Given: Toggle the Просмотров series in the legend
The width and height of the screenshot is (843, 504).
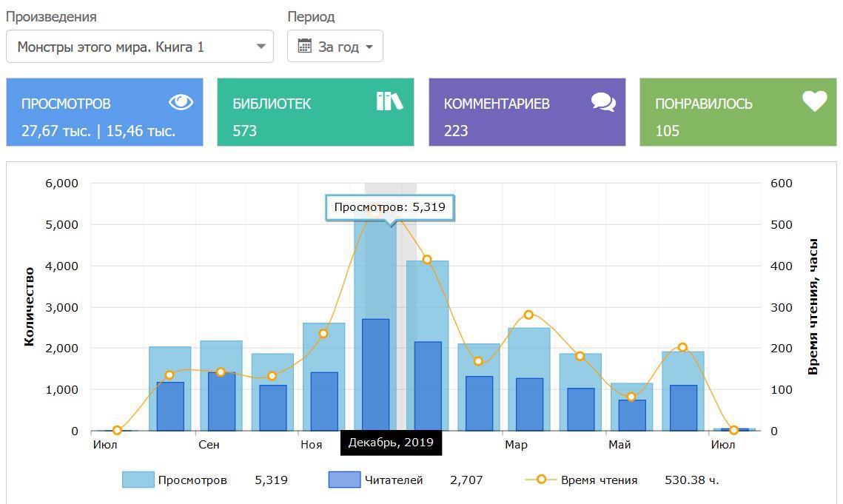Looking at the screenshot, I should click(x=192, y=480).
